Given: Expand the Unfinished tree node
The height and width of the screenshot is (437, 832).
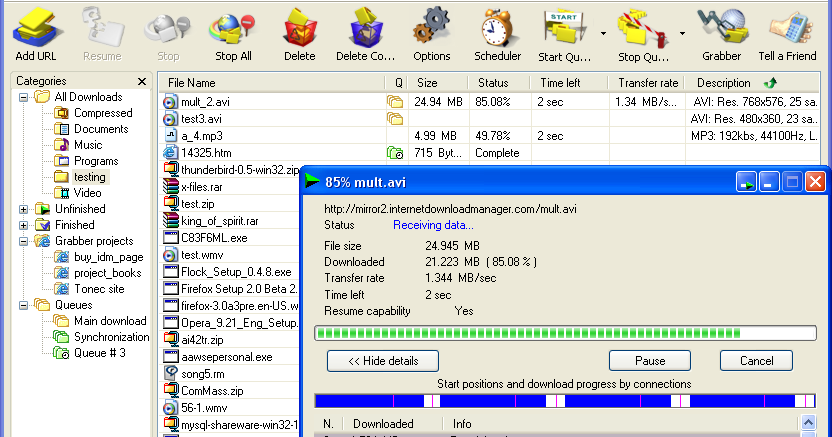Looking at the screenshot, I should click(x=23, y=209).
